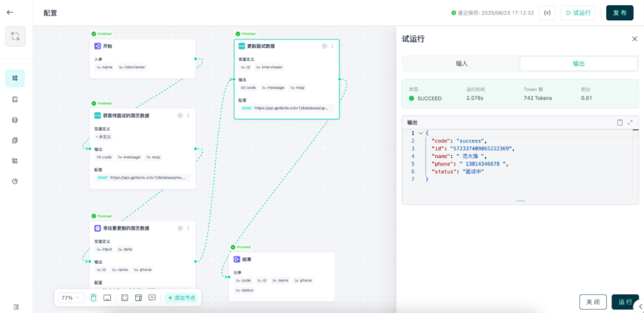Click 添加节点 add node button
Screen dimensions: 644x313
pyautogui.click(x=181, y=298)
